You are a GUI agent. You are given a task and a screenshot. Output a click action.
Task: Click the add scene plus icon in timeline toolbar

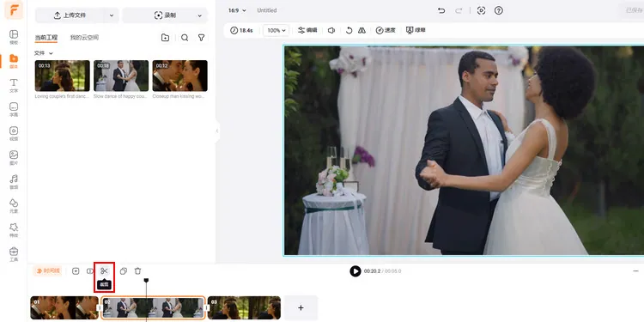click(x=76, y=271)
